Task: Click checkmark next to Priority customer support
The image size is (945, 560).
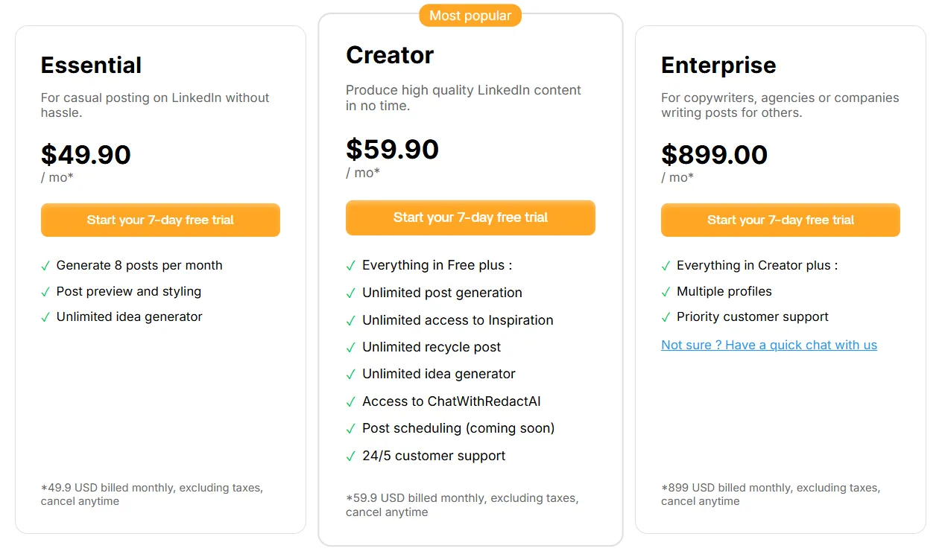Action: point(666,317)
